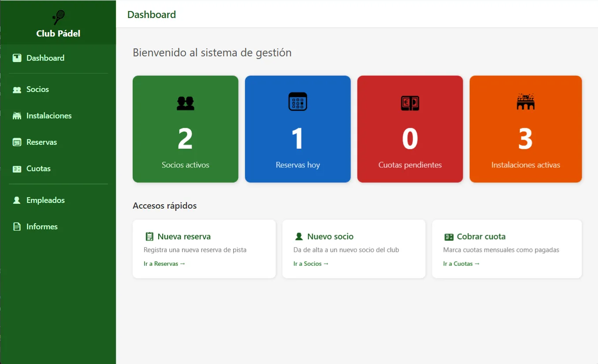Follow the "Ir a Socios →" link
The width and height of the screenshot is (598, 364).
pos(311,264)
